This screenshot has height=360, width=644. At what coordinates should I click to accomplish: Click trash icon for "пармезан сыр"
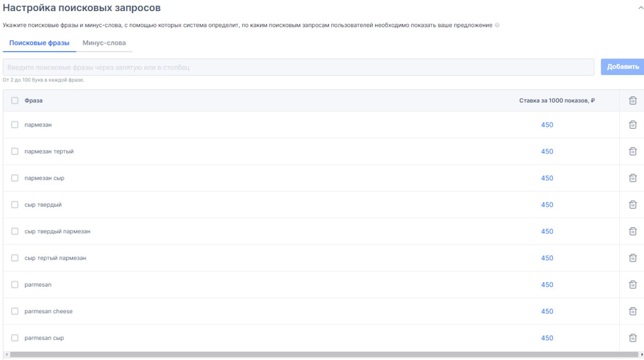point(633,178)
